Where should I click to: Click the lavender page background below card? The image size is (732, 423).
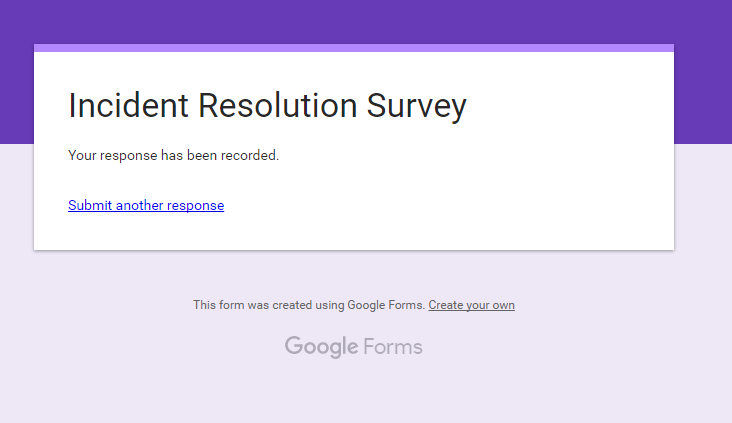click(366, 392)
